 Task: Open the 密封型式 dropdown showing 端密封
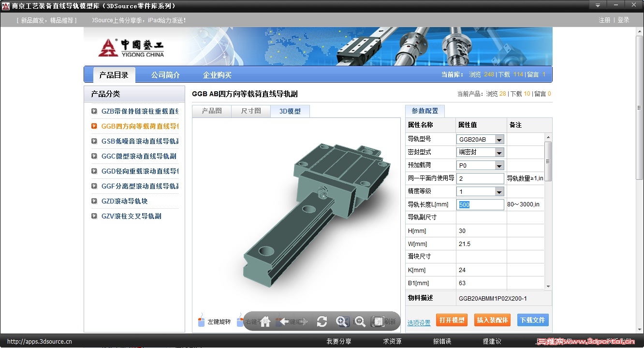499,152
